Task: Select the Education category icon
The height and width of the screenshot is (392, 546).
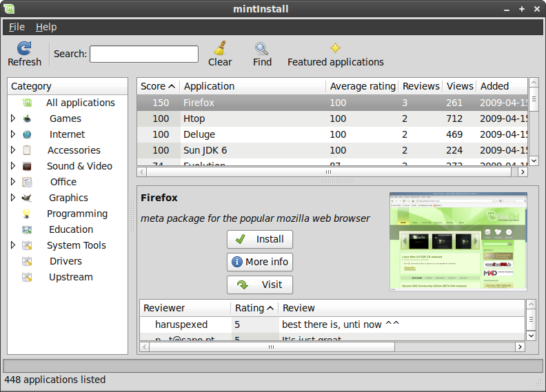Action: coord(27,229)
